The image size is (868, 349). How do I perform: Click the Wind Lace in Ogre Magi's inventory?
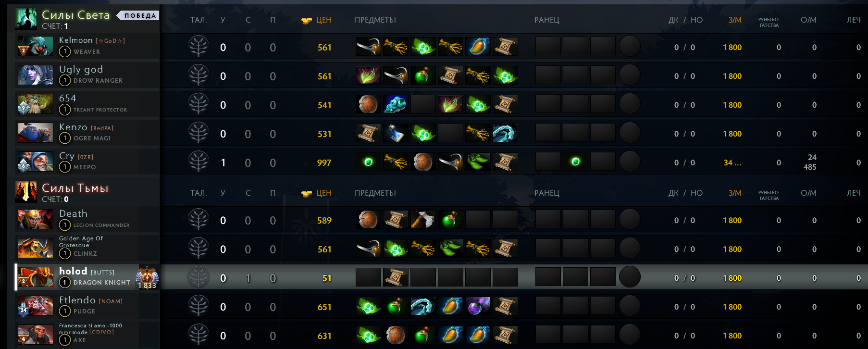tap(505, 133)
